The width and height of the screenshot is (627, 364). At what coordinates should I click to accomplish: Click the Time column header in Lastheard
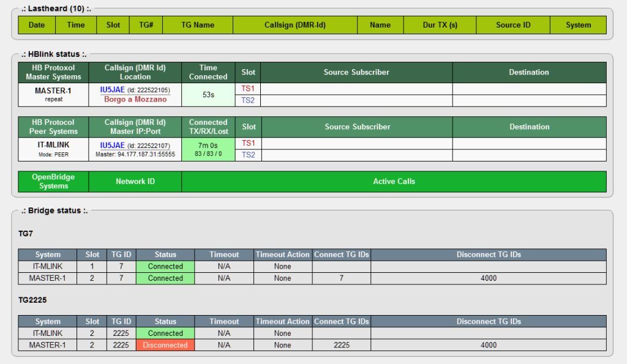point(75,24)
